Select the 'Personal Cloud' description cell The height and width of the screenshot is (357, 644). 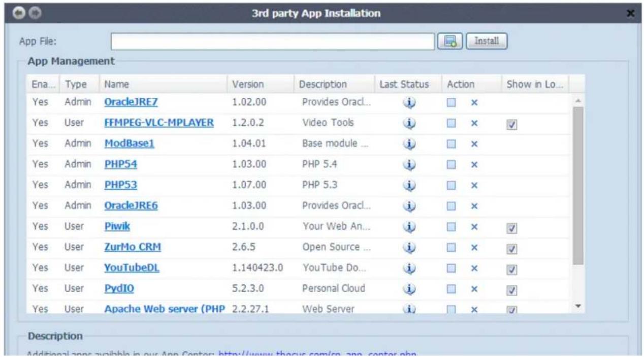pyautogui.click(x=334, y=288)
